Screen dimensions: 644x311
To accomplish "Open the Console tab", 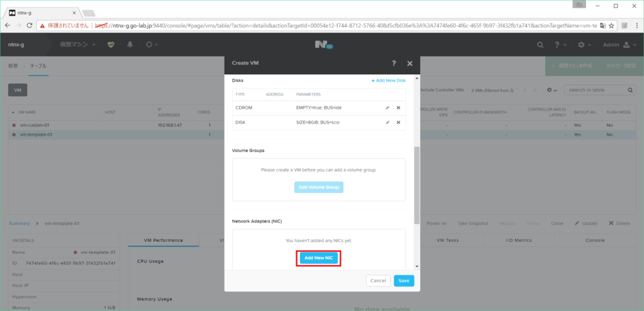I will [595, 240].
